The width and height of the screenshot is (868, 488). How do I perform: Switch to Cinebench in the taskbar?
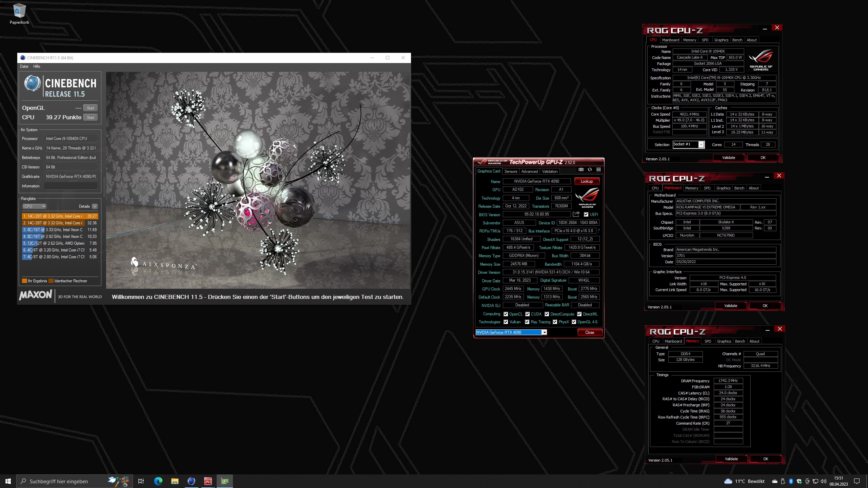point(191,481)
